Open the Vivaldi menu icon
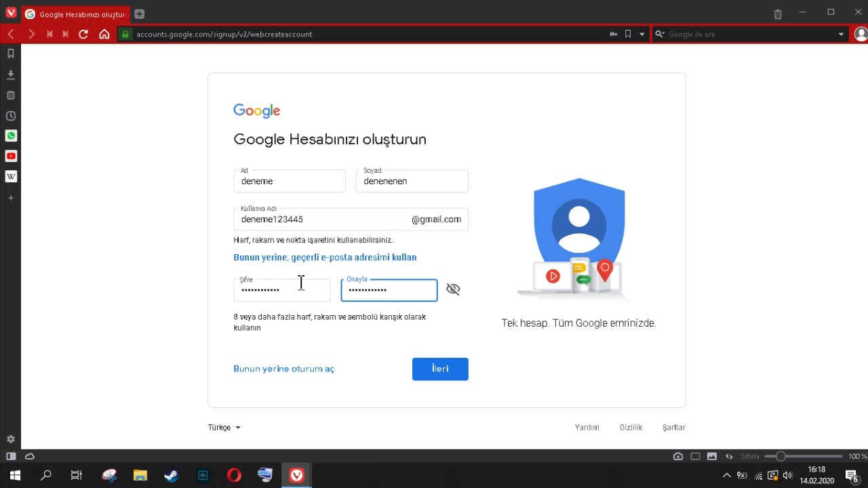 [x=11, y=14]
